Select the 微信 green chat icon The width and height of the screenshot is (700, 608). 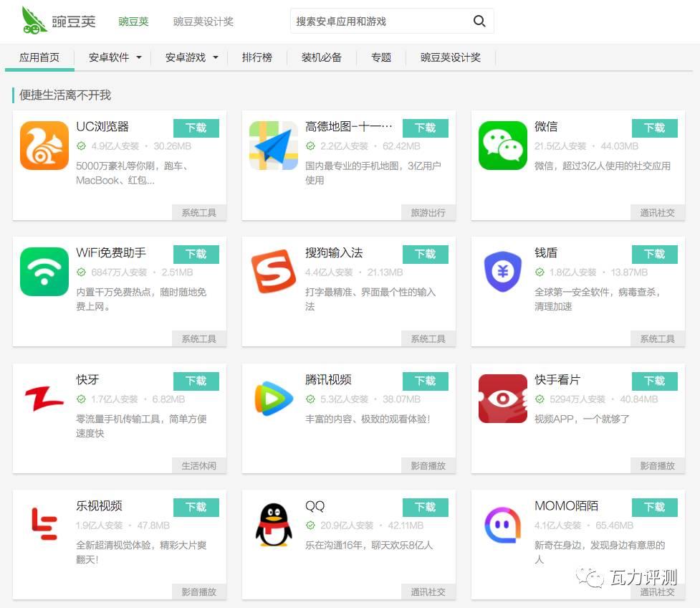(502, 146)
